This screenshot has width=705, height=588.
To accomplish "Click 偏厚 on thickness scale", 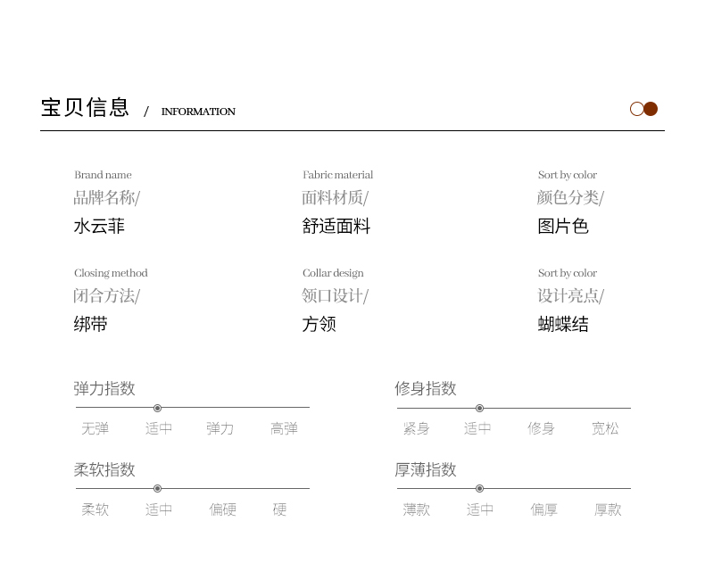I will tap(544, 509).
